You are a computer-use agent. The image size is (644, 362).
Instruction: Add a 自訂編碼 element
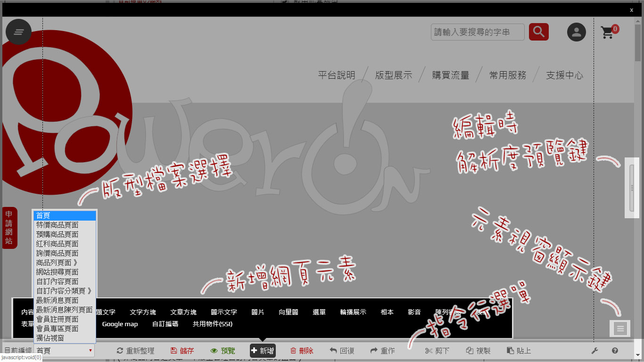tap(165, 324)
